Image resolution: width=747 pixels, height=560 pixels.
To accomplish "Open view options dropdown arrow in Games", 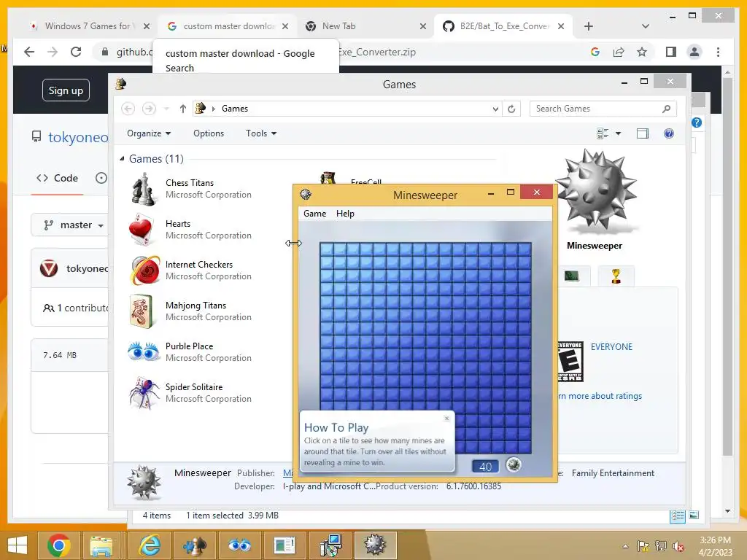I will 619,133.
